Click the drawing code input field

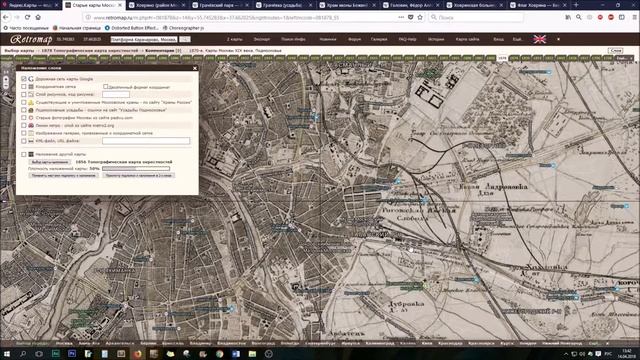(116, 94)
